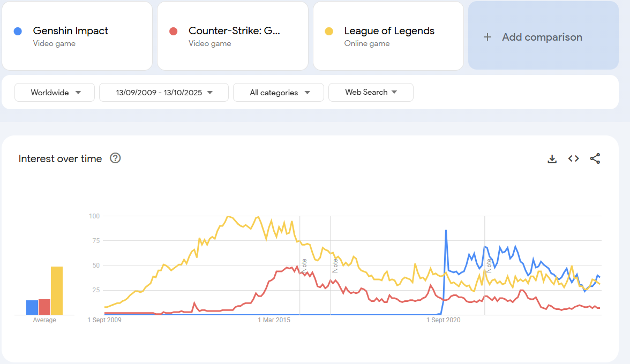630x364 pixels.
Task: Click the red Counter-Strike color dot
Action: click(173, 31)
